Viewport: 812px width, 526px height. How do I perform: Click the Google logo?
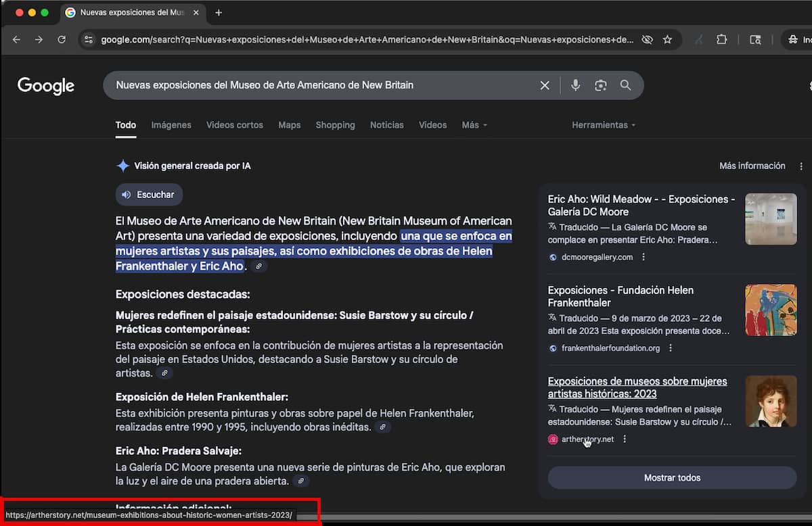coord(45,85)
